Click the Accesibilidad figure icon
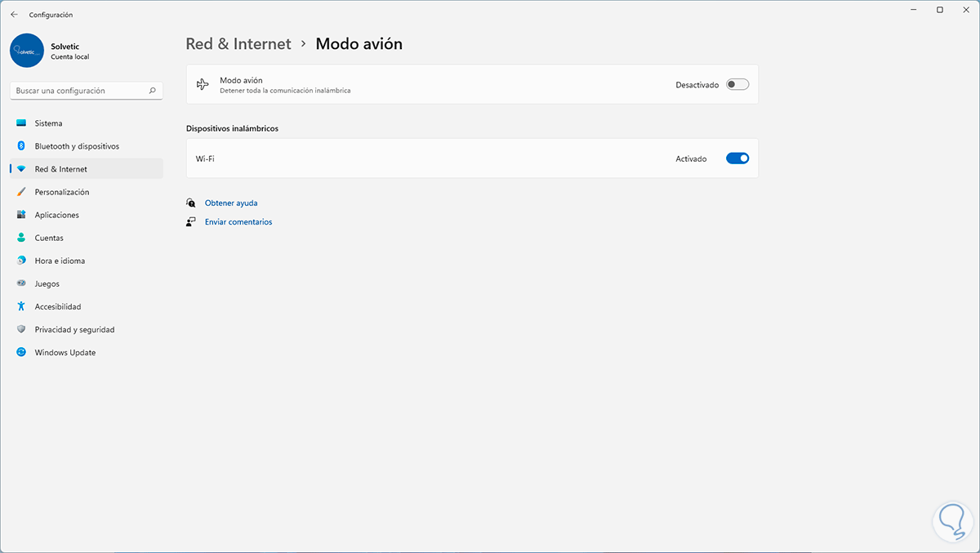 pos(21,306)
